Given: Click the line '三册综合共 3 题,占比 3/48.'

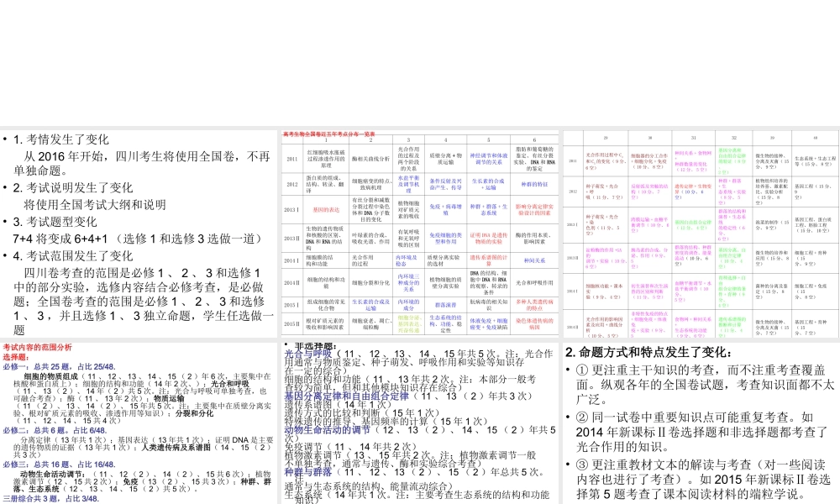Looking at the screenshot, I should [51, 499].
